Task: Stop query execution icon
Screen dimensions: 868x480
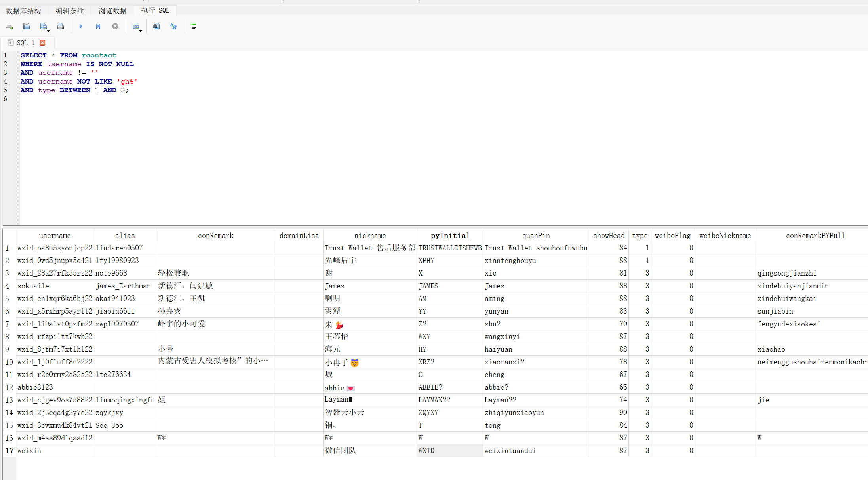Action: [115, 27]
